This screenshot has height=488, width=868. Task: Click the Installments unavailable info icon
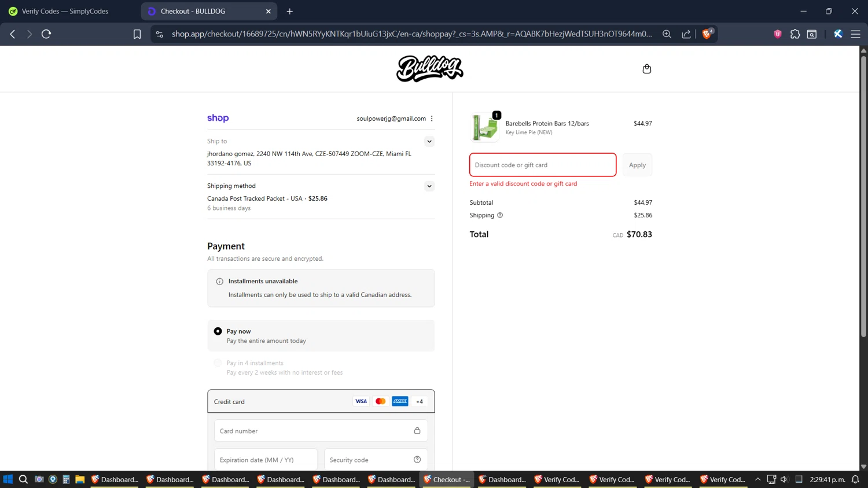tap(219, 282)
